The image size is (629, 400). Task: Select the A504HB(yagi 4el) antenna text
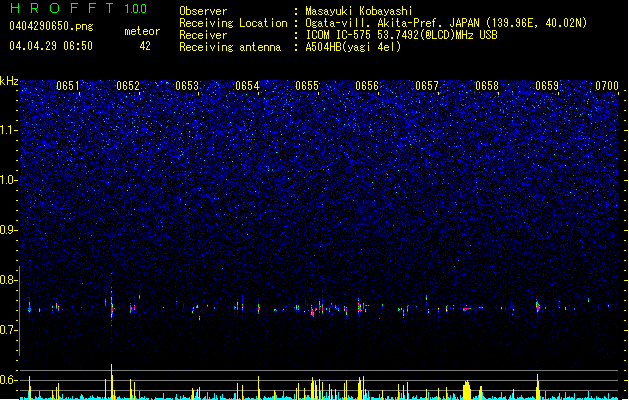pyautogui.click(x=353, y=47)
